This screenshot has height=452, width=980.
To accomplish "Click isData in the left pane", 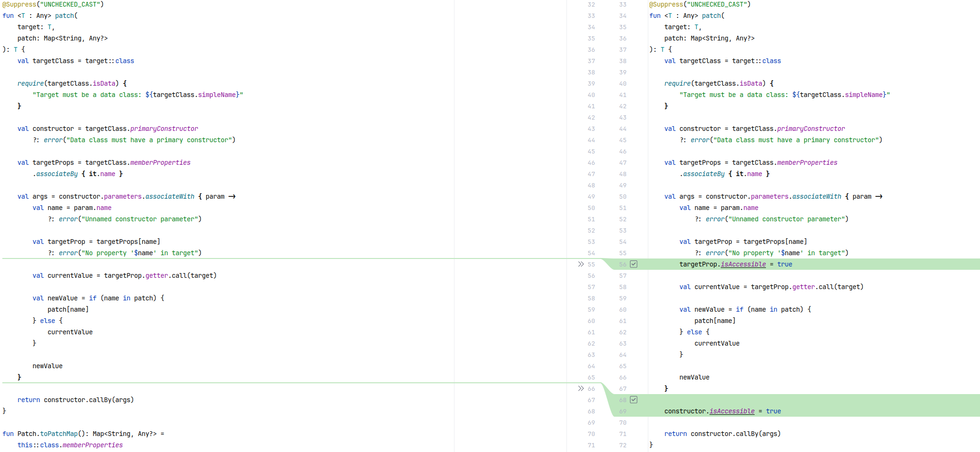I will pyautogui.click(x=104, y=83).
